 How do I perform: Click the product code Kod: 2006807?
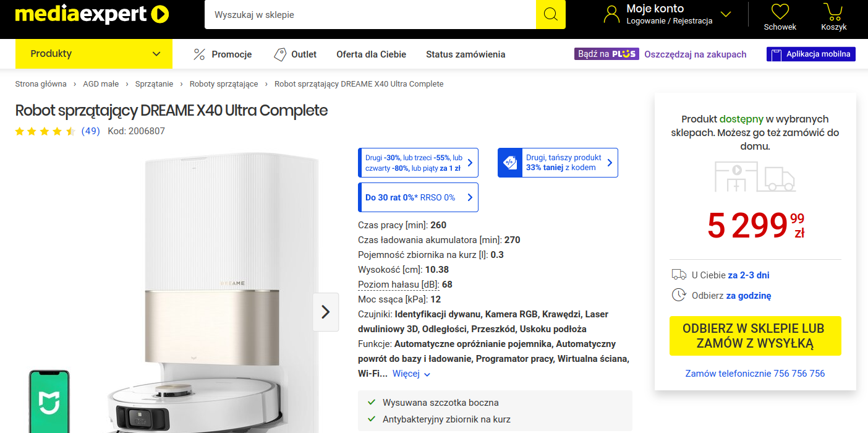(136, 131)
